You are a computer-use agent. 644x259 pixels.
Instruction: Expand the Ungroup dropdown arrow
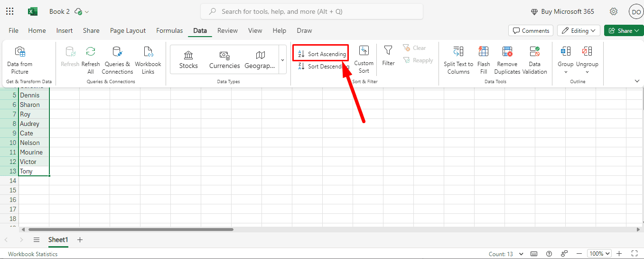coord(587,72)
